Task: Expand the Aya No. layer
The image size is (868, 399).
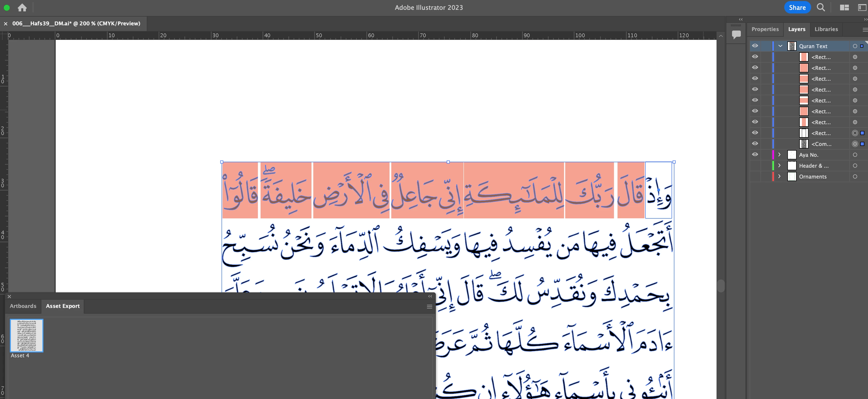Action: tap(779, 154)
